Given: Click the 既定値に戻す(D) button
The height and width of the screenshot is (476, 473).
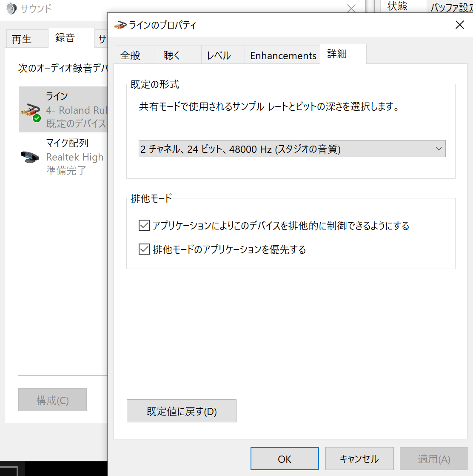Looking at the screenshot, I should click(x=181, y=411).
